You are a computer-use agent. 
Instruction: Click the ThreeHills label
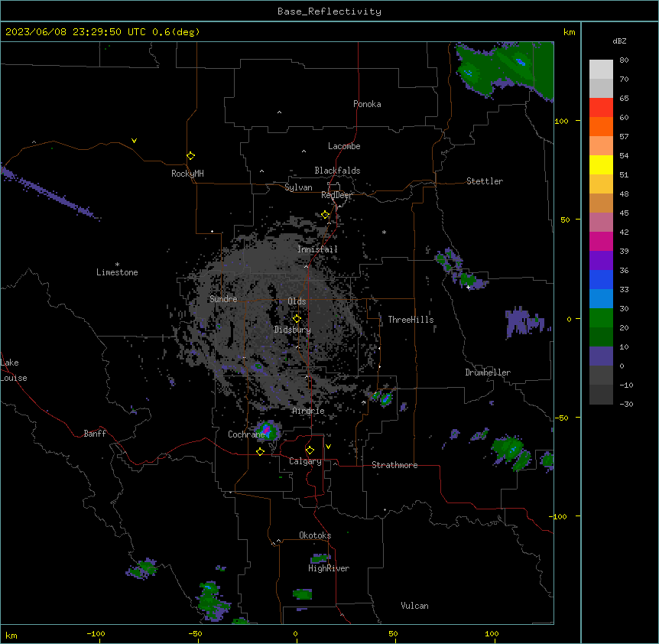411,320
